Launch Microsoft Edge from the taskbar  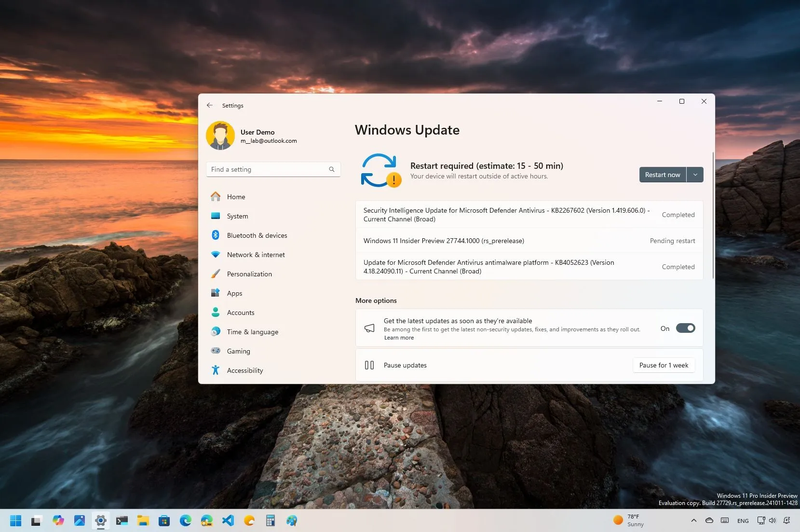click(186, 520)
